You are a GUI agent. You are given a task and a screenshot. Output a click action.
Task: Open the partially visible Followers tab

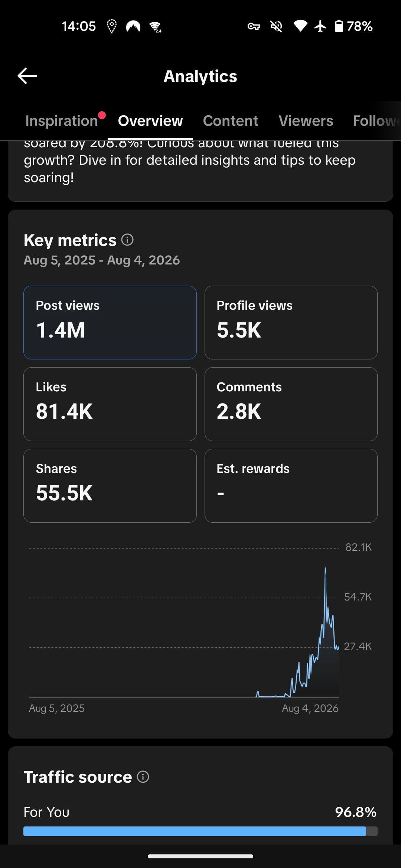coord(376,121)
